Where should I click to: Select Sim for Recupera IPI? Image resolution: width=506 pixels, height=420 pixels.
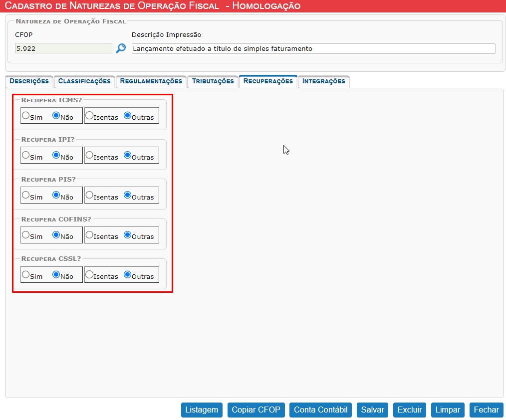(x=26, y=155)
